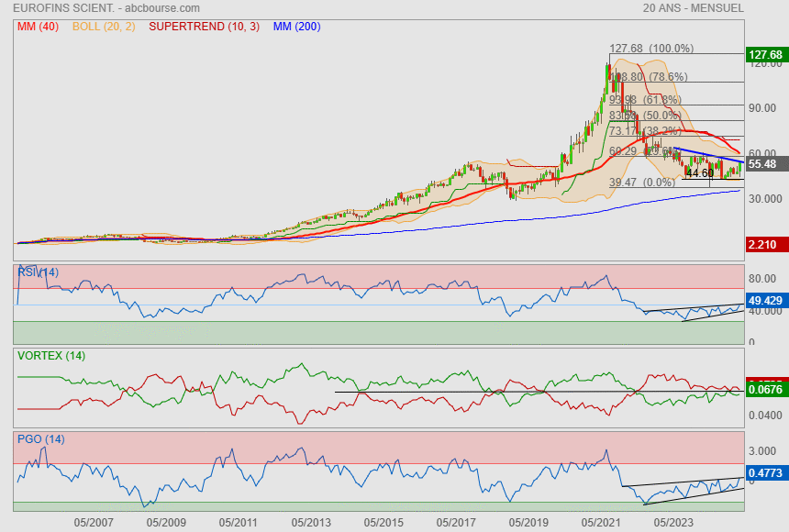Click the 44.60 support level label
This screenshot has height=532, width=789.
point(700,173)
